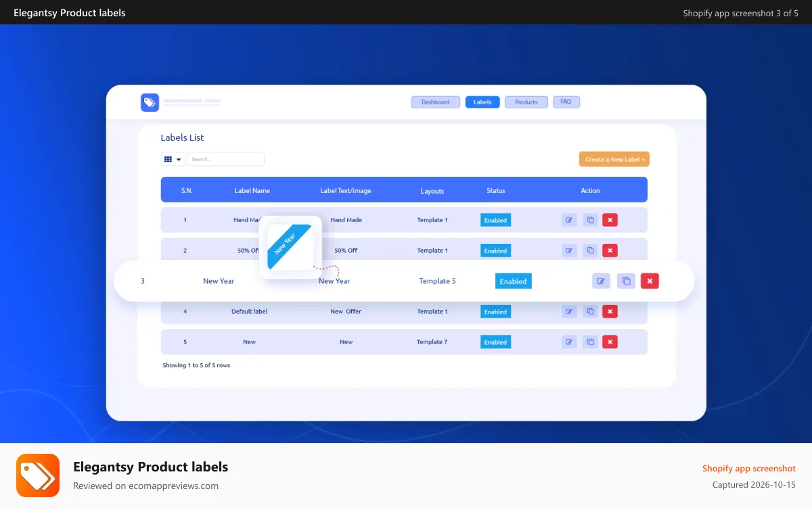Image resolution: width=812 pixels, height=508 pixels.
Task: Delete the row 5 New label
Action: point(610,342)
